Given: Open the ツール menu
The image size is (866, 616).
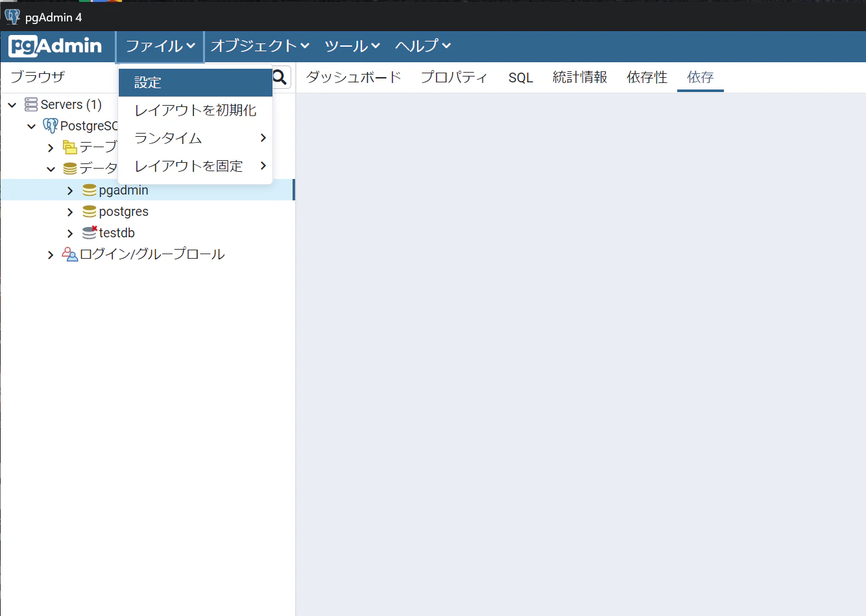Looking at the screenshot, I should [x=352, y=46].
